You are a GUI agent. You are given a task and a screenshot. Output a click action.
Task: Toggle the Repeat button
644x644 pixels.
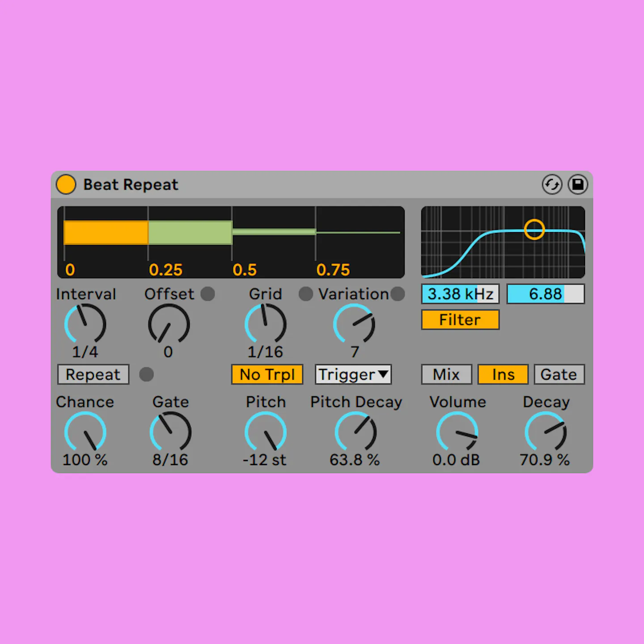(x=93, y=374)
